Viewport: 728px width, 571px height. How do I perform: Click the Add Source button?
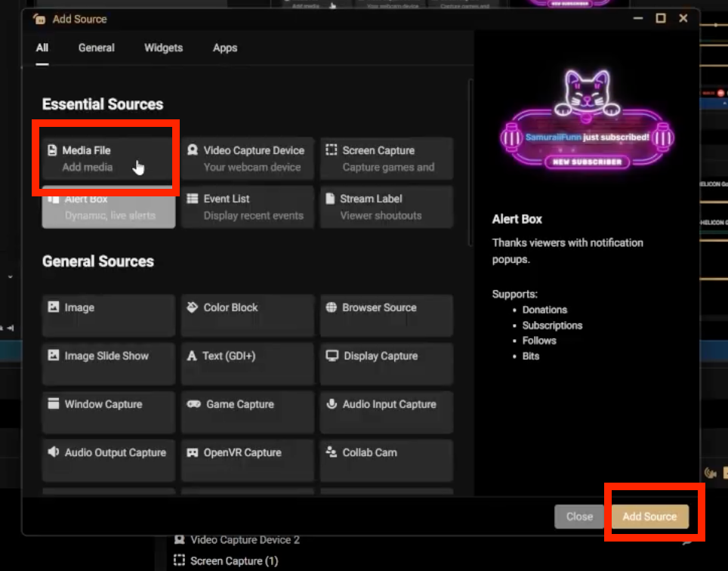tap(649, 517)
